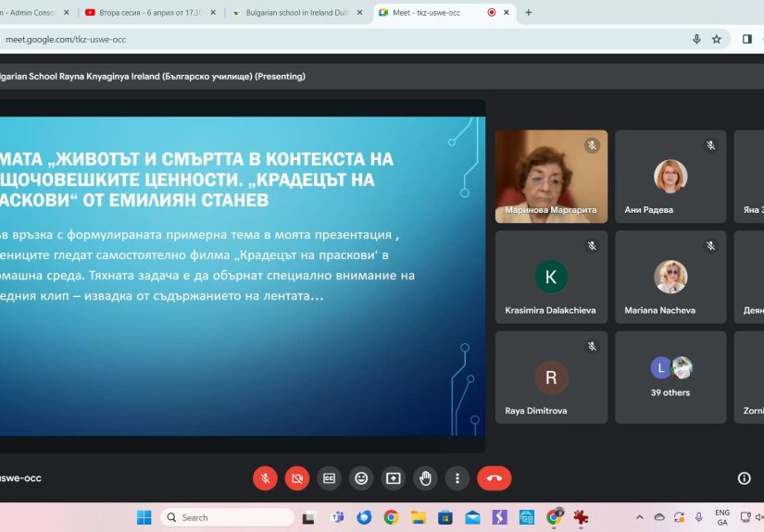764x532 pixels.
Task: Click the Windows taskbar Search box
Action: [x=228, y=517]
